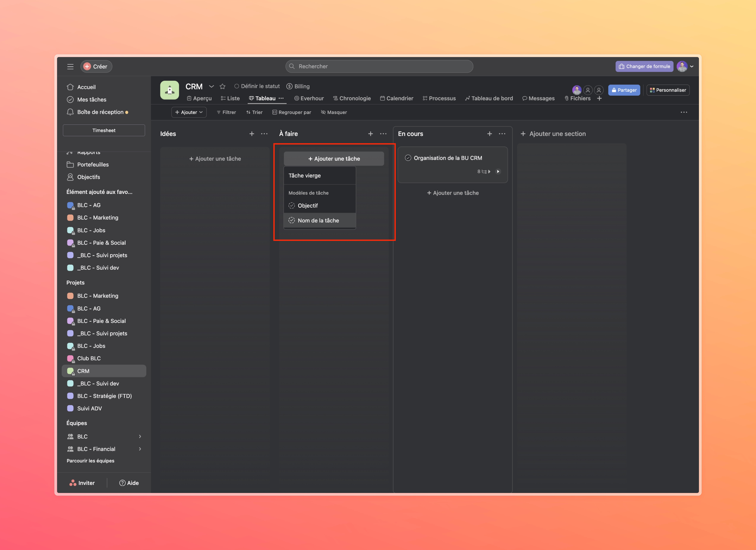Viewport: 756px width, 550px height.
Task: Open Tableau tab options ellipsis
Action: [x=281, y=98]
